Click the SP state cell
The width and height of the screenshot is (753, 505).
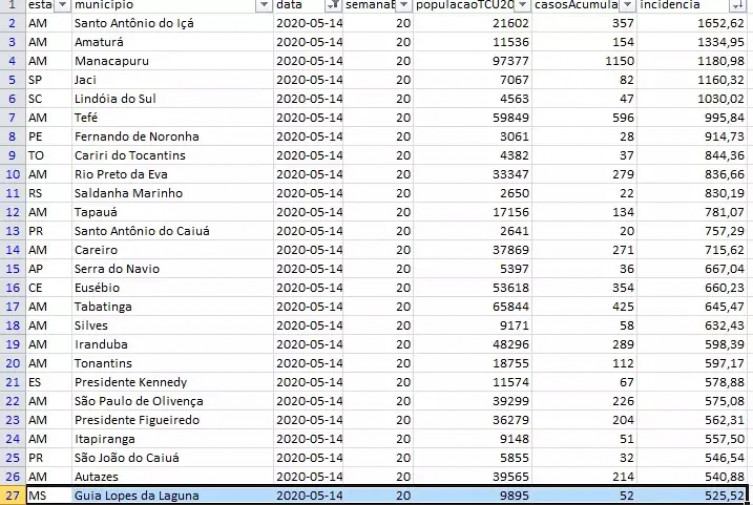click(49, 80)
